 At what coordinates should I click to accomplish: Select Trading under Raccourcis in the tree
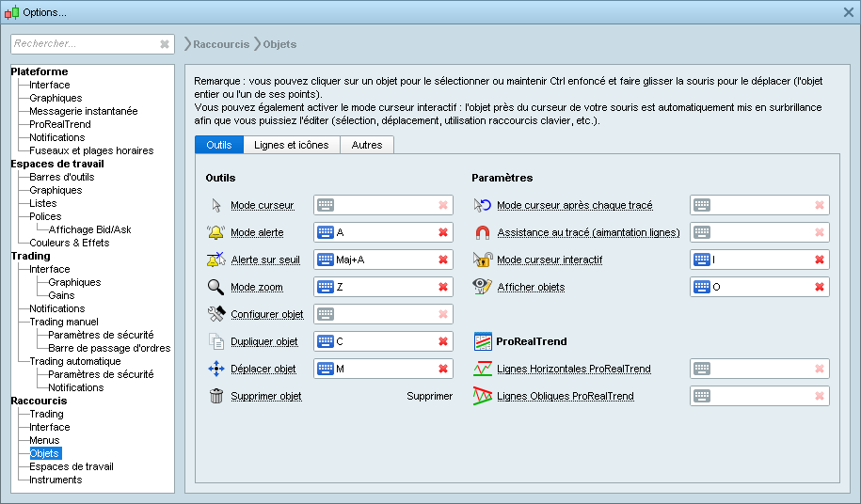[46, 414]
